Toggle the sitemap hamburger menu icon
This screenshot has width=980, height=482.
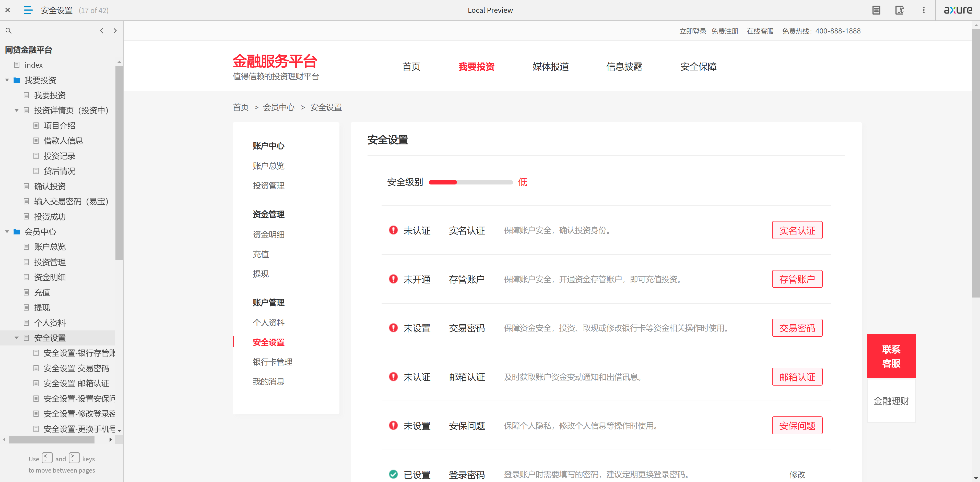[x=28, y=10]
